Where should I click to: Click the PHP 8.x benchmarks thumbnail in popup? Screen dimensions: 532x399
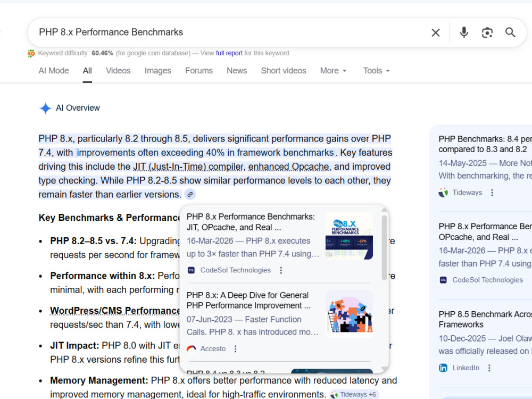(x=349, y=236)
